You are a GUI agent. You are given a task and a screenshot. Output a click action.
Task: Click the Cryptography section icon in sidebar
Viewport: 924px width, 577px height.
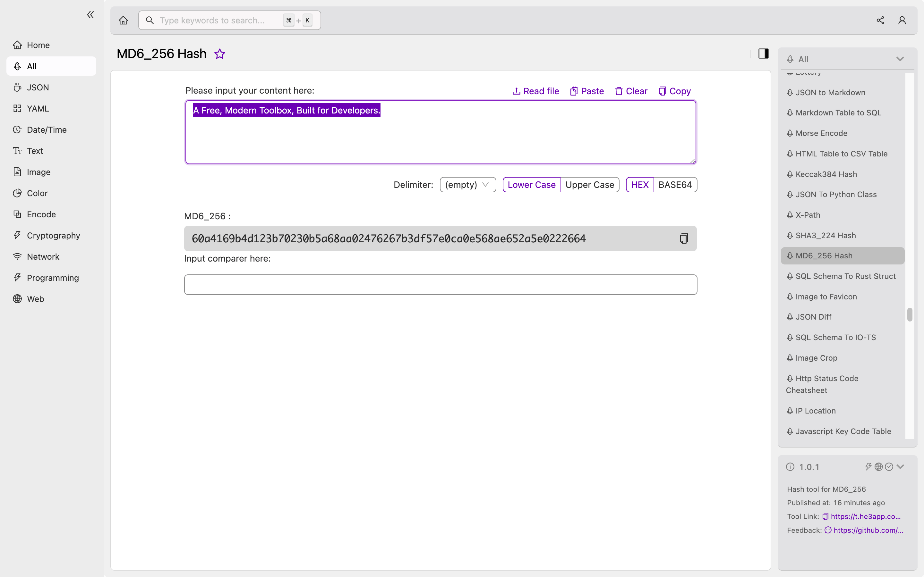coord(17,235)
